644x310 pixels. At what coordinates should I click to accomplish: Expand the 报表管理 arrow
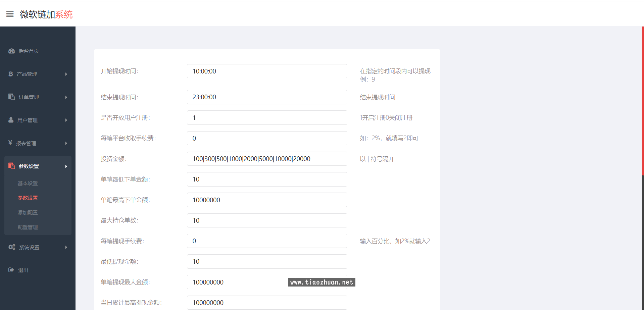pyautogui.click(x=66, y=143)
